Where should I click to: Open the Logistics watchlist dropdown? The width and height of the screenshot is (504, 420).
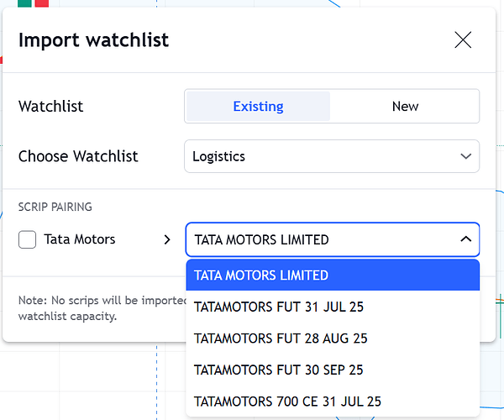[x=331, y=156]
